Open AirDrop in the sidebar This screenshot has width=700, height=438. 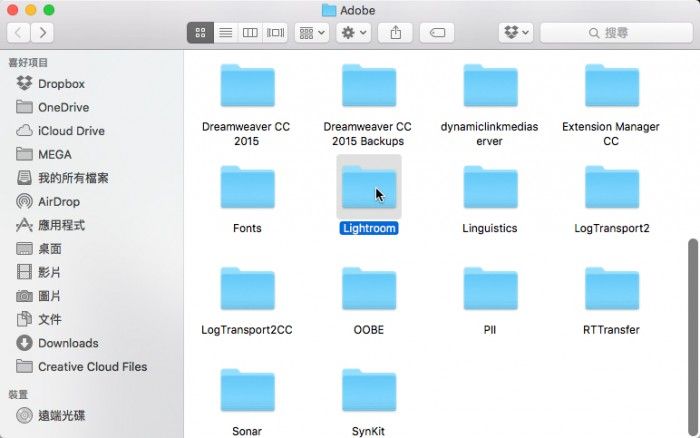(48, 201)
